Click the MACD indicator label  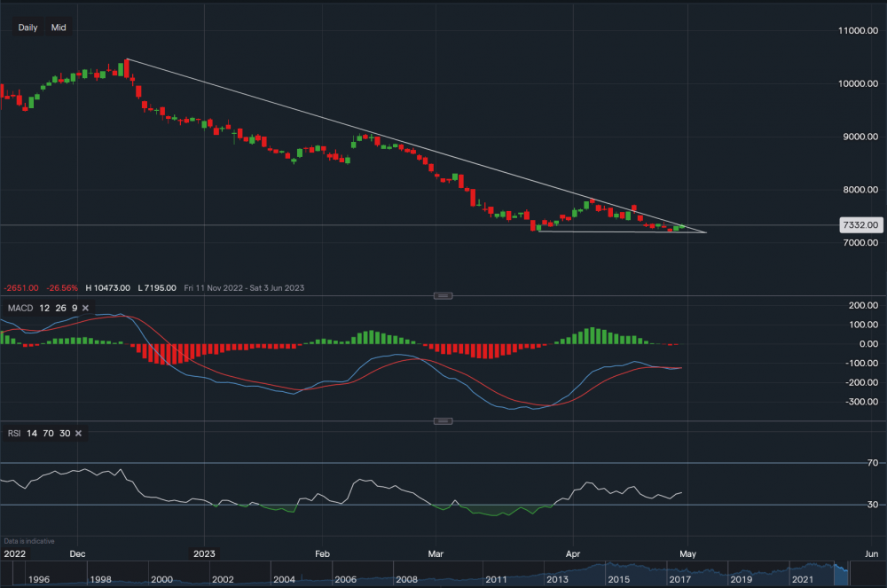pyautogui.click(x=19, y=309)
